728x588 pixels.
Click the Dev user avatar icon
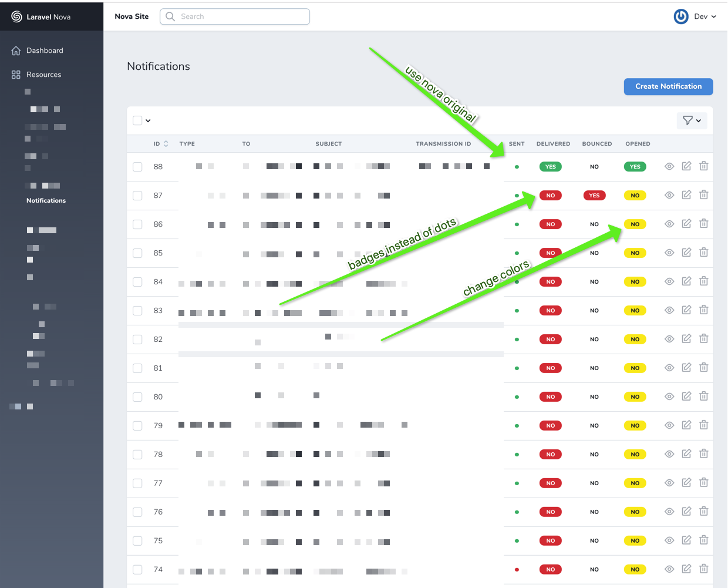(x=681, y=16)
